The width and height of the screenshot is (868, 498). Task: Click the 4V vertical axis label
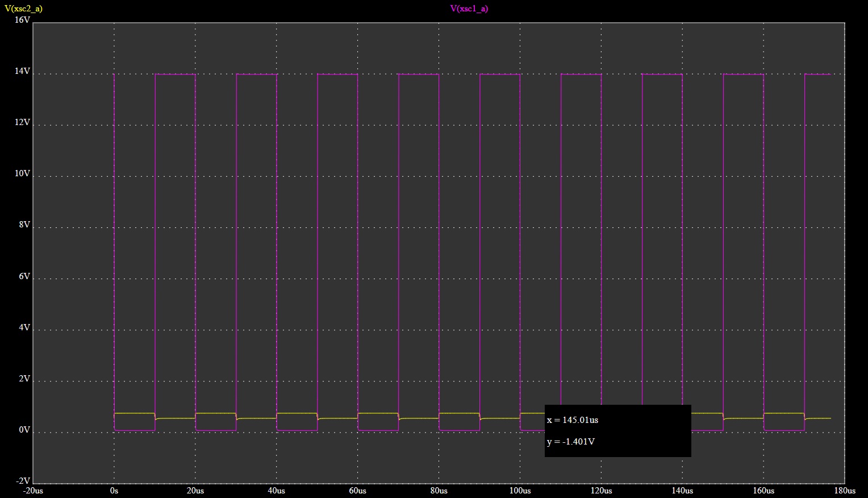click(24, 327)
